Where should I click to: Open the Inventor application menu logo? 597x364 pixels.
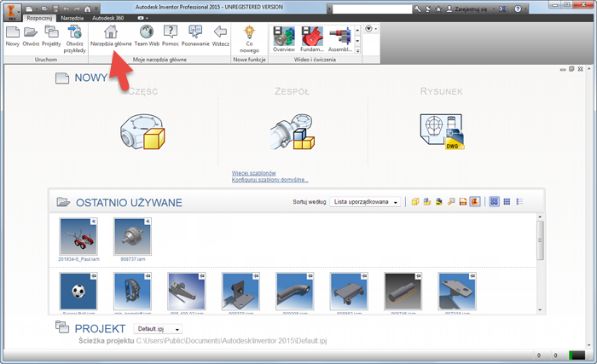point(12,11)
